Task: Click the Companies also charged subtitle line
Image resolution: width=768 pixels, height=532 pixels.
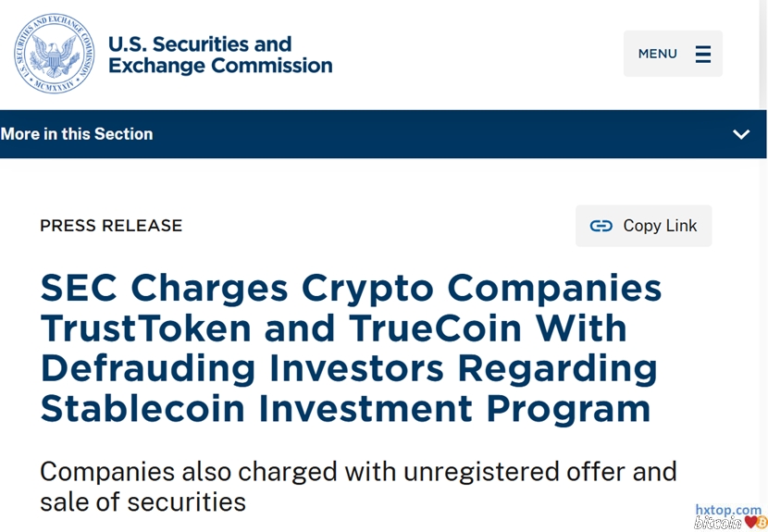Action: pyautogui.click(x=358, y=471)
